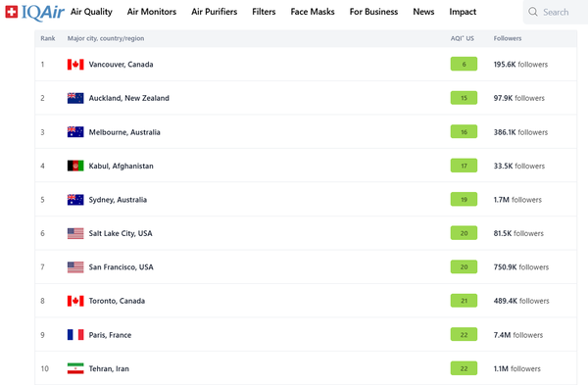Click the France flag beside Paris
This screenshot has width=588, height=385.
(x=75, y=335)
